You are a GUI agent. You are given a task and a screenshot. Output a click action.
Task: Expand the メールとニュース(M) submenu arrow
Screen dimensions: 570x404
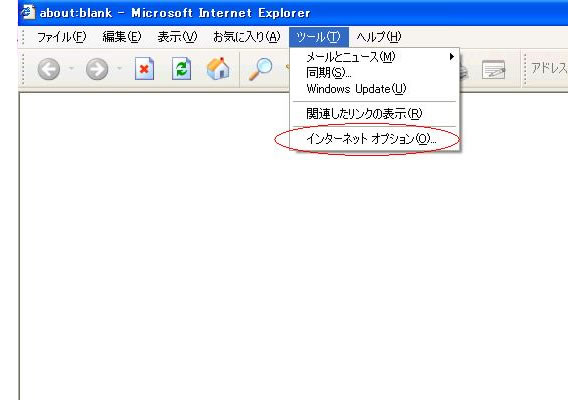click(451, 57)
